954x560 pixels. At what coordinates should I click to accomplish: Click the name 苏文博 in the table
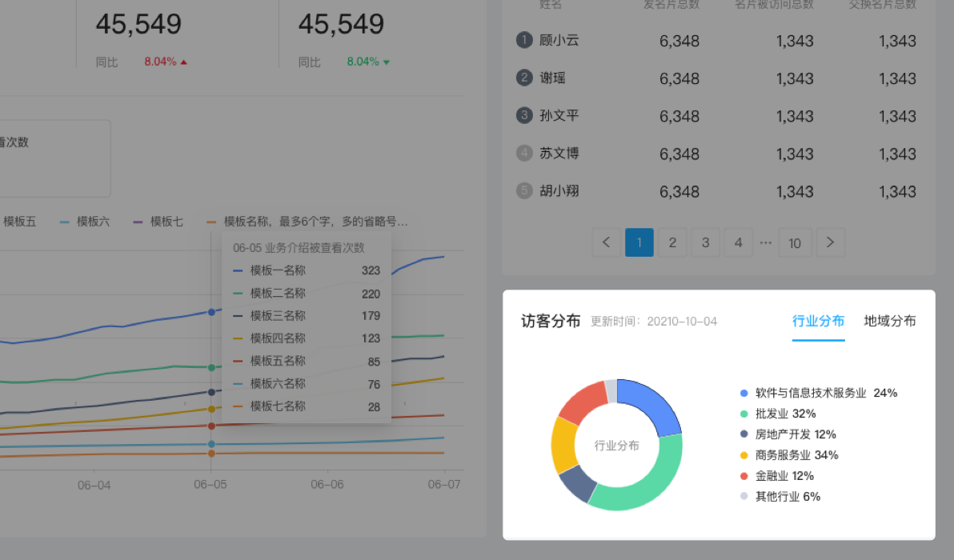559,154
